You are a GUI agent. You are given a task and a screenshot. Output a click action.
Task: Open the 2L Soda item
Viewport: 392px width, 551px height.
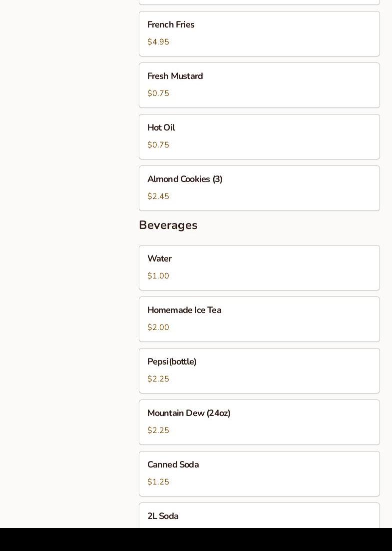pos(259,516)
